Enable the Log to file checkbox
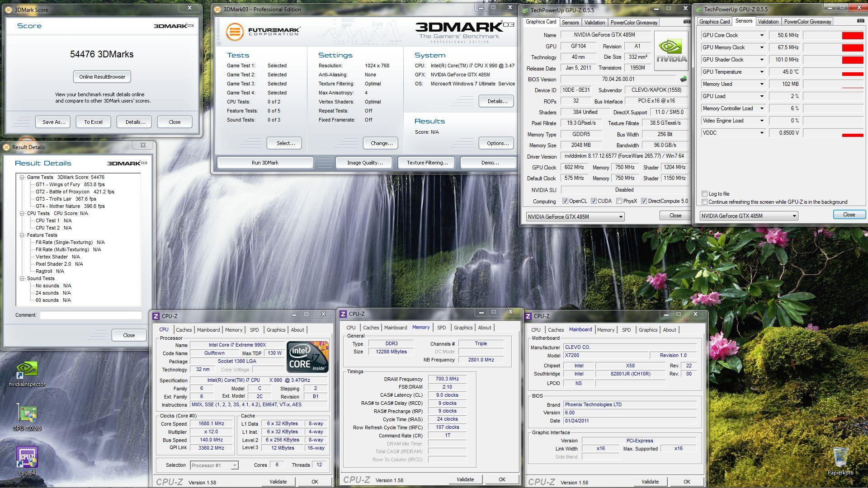Viewport: 868px width, 488px height. click(704, 194)
